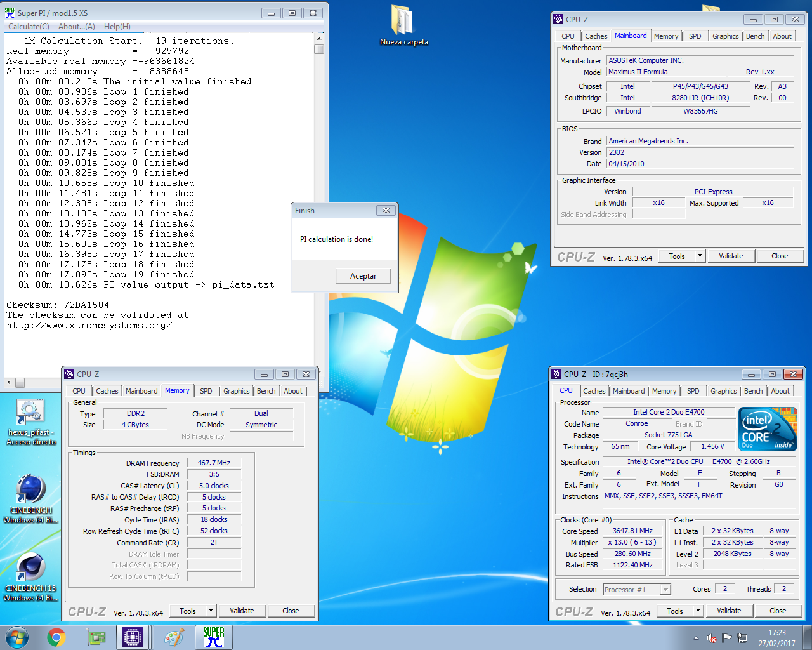Viewport: 812px width, 650px height.
Task: Open the Windows Start menu
Action: coord(17,637)
